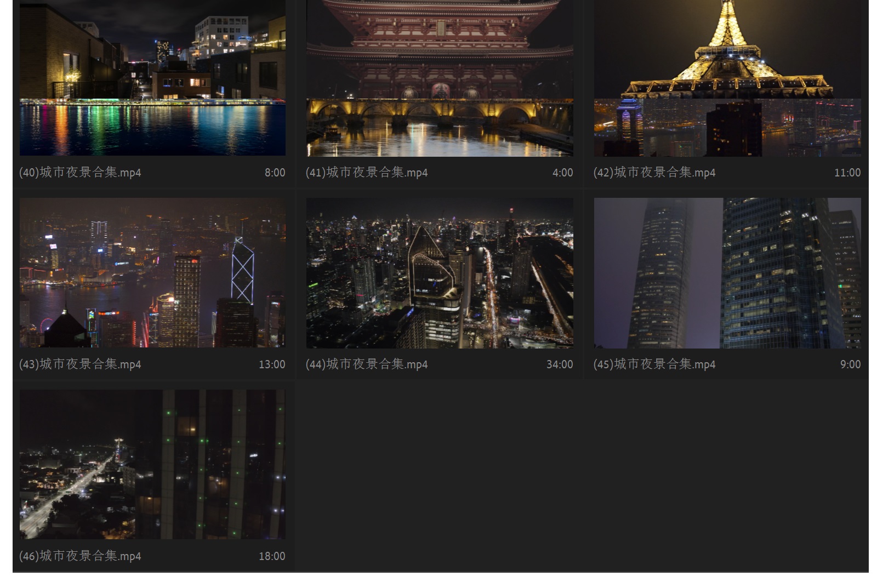Viewport: 877px width, 588px height.
Task: Select the (45)城市夜景合集.mp4 skyscraper thumbnail
Action: coord(727,273)
